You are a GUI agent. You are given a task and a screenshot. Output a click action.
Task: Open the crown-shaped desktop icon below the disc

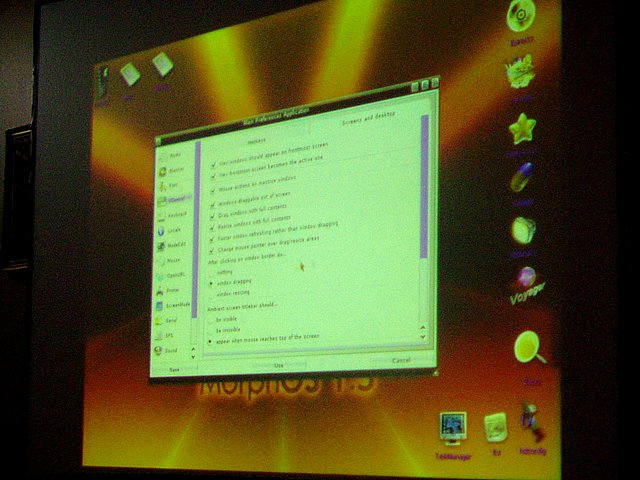tap(521, 72)
